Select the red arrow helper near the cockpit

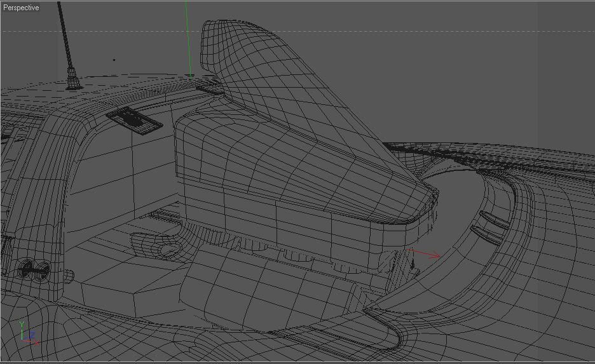423,253
